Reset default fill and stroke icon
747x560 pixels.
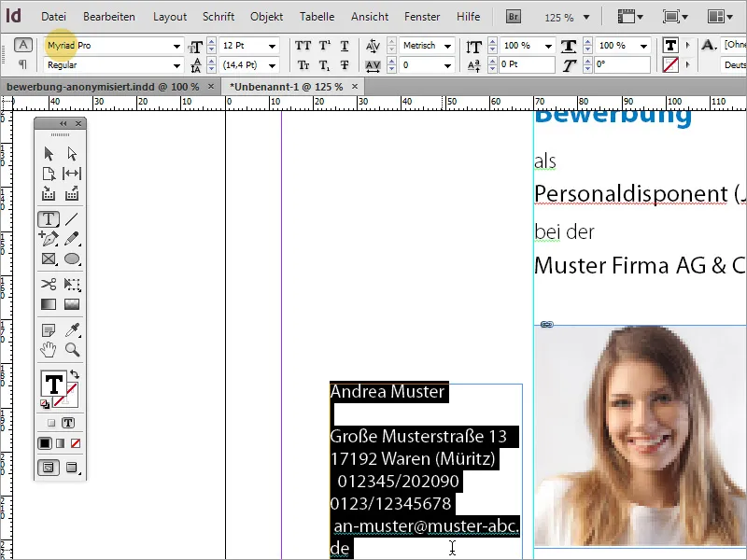tap(44, 405)
